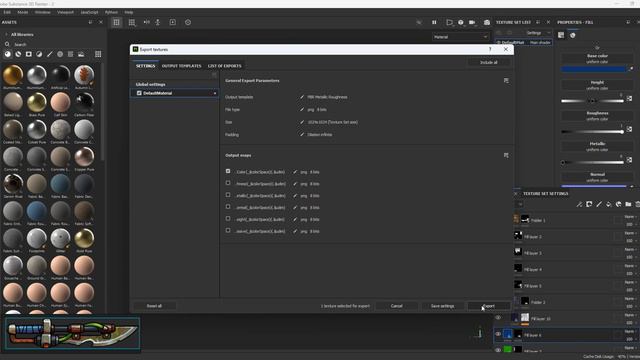
Task: Toggle the Color output map checkbox
Action: 228,171
